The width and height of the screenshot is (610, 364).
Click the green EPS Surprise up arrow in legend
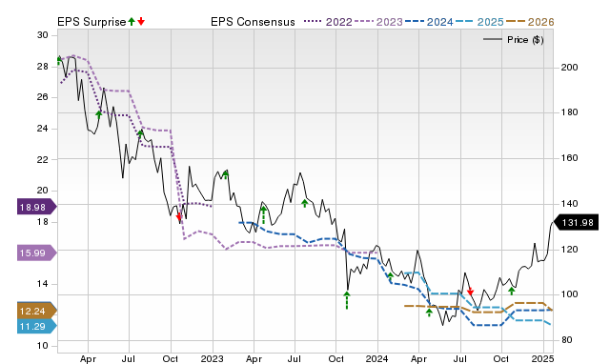click(132, 22)
